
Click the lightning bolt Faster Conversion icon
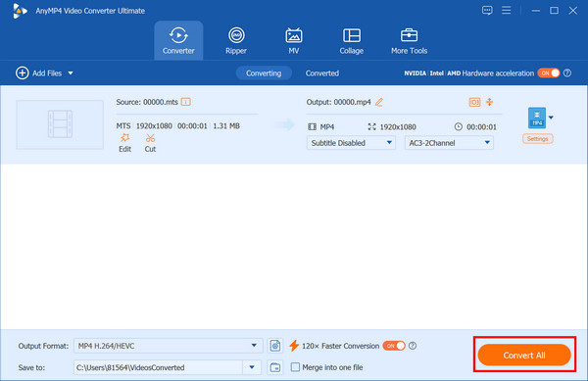coord(294,346)
